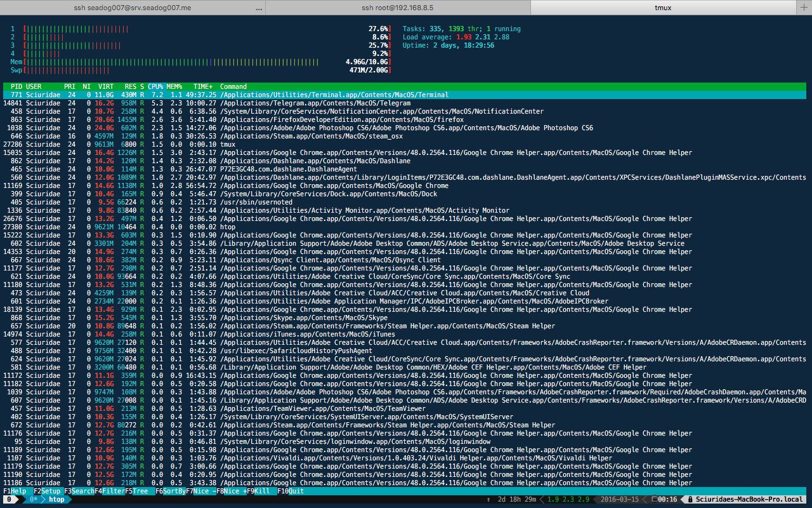Viewport: 812px width, 508px height.
Task: Sort by PID column header
Action: (16, 86)
